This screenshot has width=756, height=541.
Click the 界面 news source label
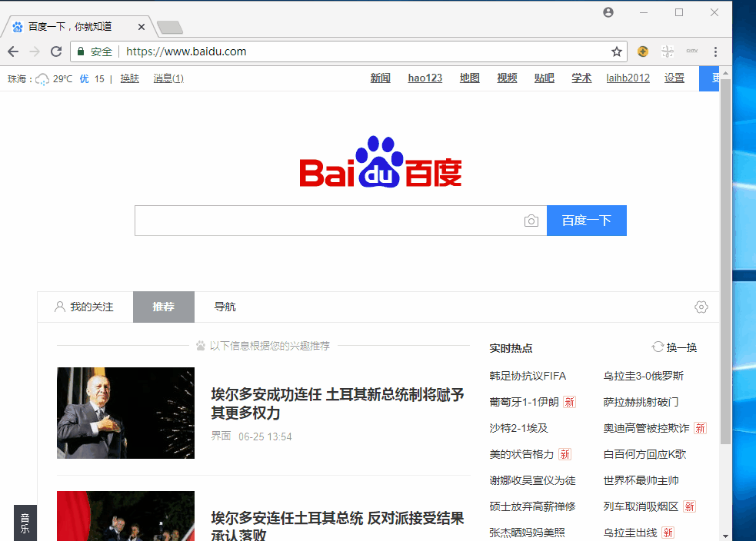[221, 436]
